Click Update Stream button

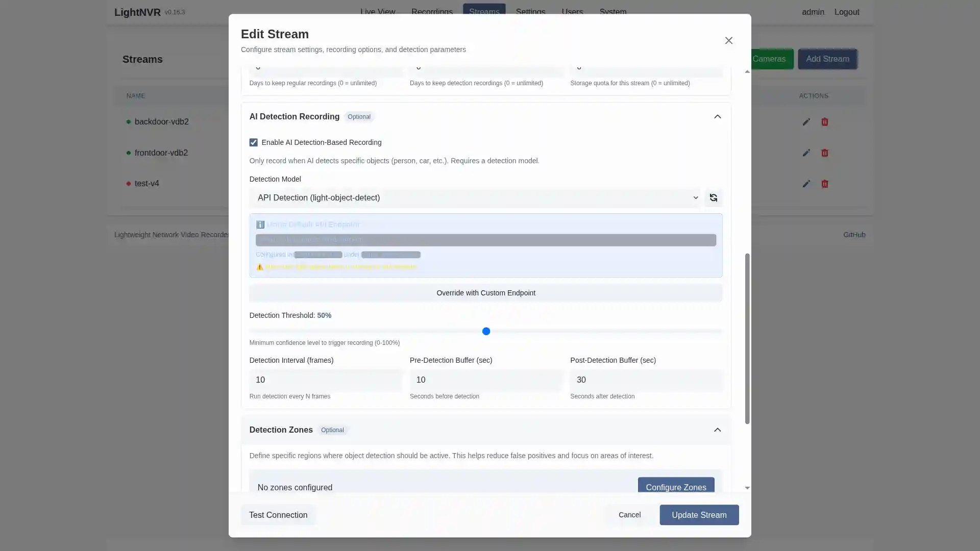pos(699,515)
